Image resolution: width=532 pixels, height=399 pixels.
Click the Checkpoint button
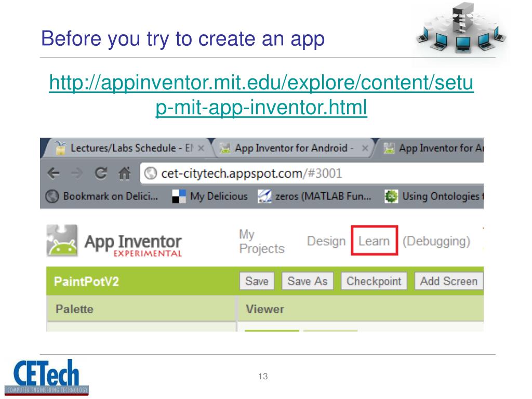pyautogui.click(x=374, y=281)
